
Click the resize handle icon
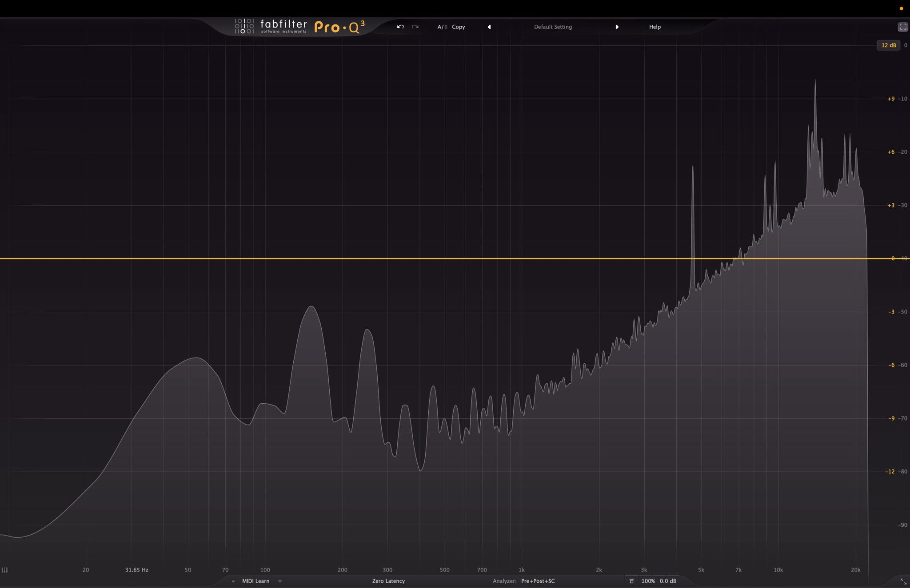[903, 581]
